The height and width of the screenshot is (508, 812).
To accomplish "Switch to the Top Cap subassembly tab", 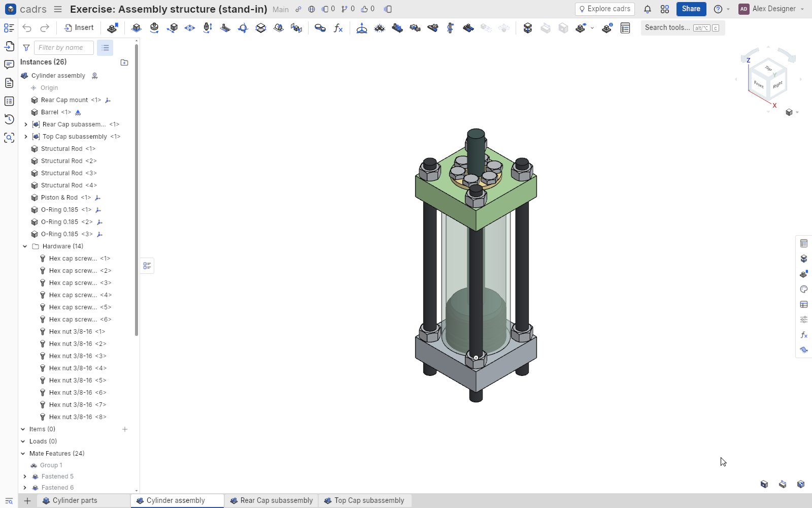I will click(365, 500).
